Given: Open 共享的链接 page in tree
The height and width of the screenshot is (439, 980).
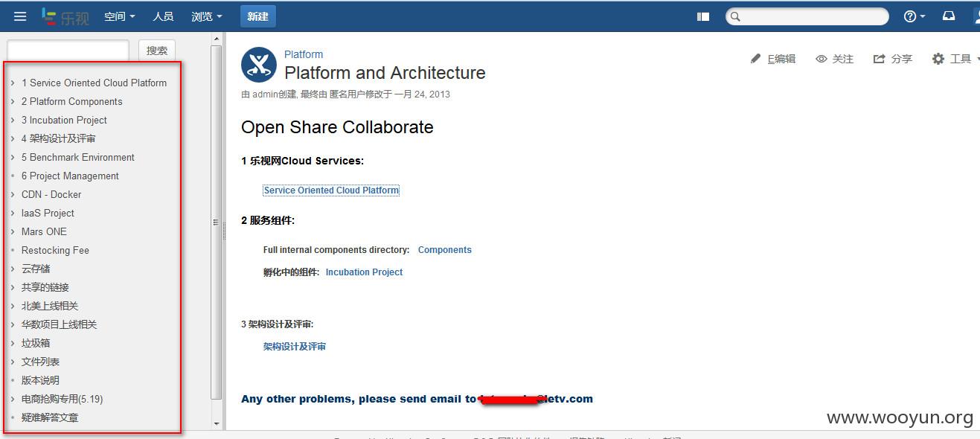Looking at the screenshot, I should click(45, 287).
